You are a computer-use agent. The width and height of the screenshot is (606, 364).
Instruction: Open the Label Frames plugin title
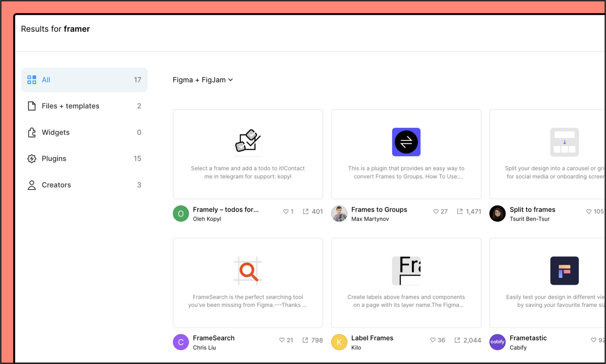click(372, 338)
